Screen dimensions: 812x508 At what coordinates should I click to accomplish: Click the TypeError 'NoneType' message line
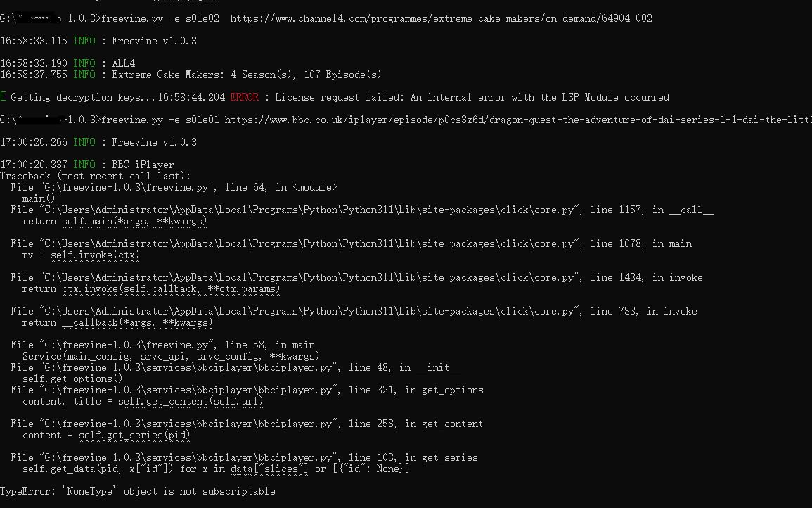pos(138,491)
